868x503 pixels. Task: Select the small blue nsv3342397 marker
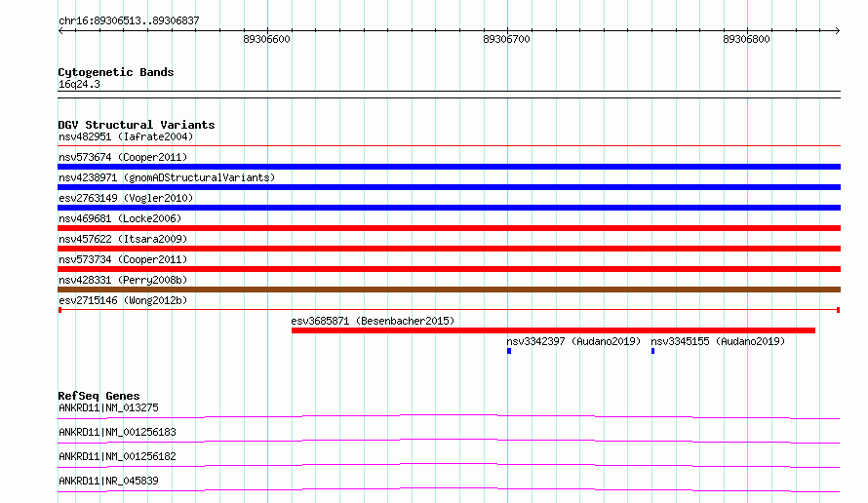pos(509,351)
